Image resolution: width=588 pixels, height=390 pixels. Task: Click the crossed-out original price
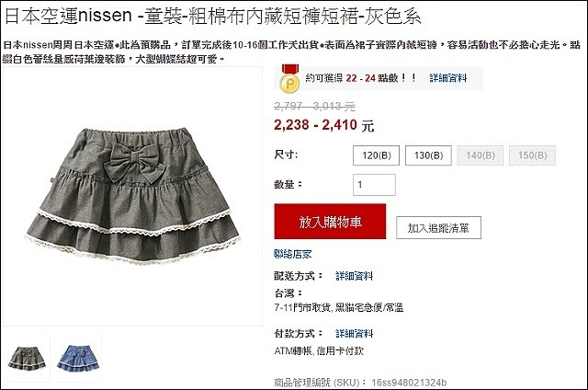[x=314, y=106]
